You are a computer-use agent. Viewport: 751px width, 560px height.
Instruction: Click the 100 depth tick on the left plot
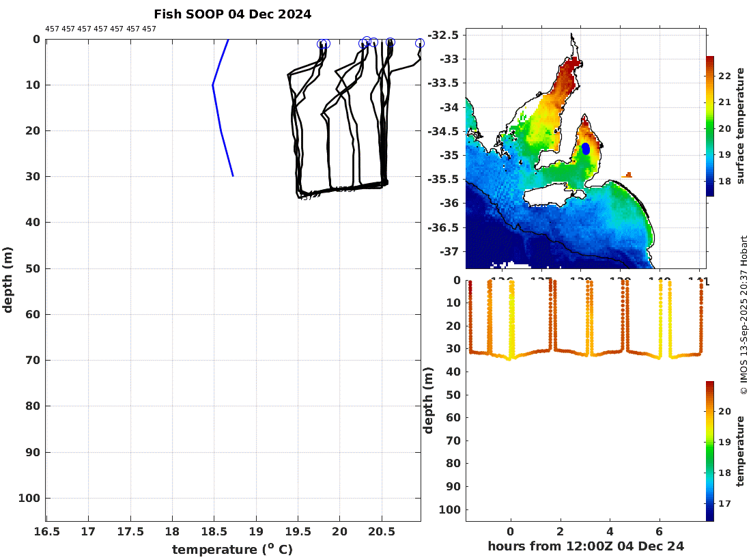(x=31, y=499)
